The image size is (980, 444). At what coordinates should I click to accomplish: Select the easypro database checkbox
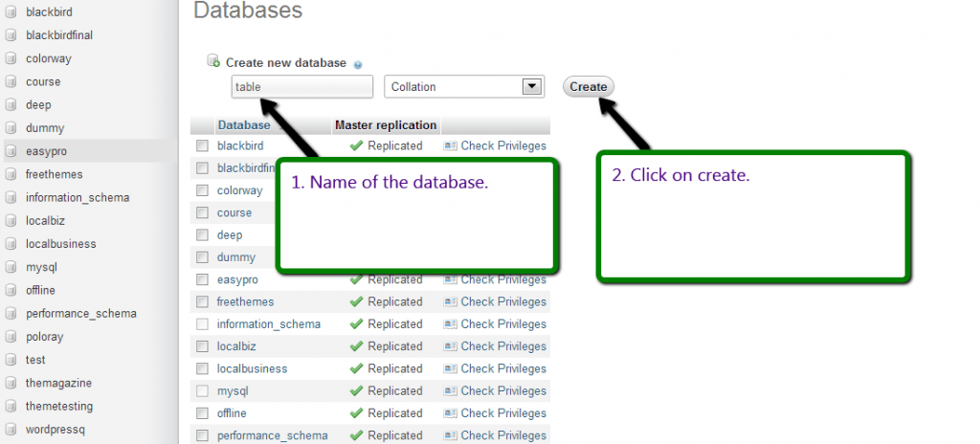(x=202, y=279)
